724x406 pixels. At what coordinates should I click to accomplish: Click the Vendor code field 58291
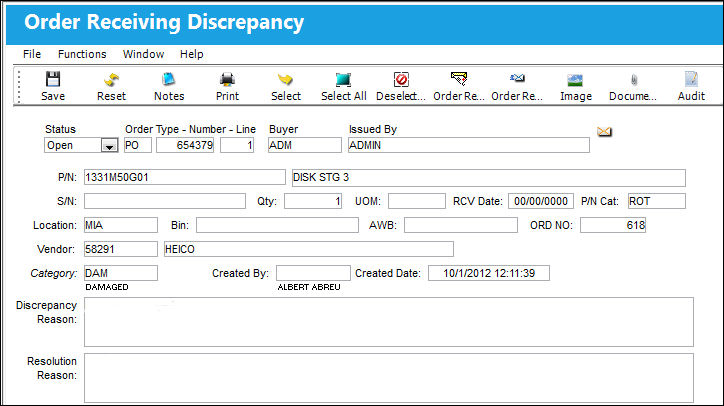[121, 249]
